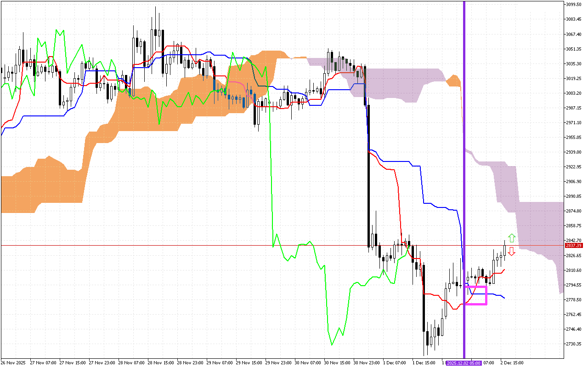Click the horizontal bid price line
The width and height of the screenshot is (588, 368).
184,245
